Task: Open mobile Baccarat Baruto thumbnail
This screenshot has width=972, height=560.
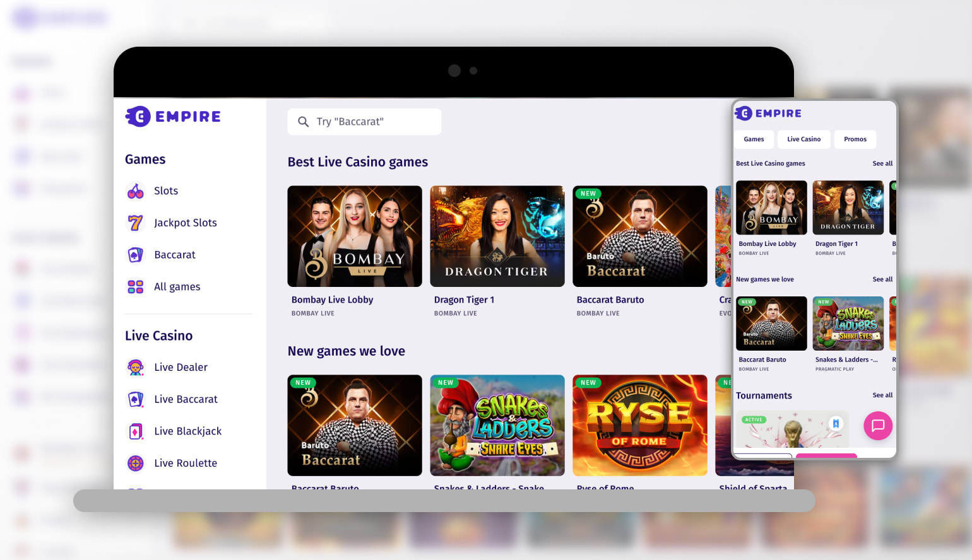Action: click(771, 324)
